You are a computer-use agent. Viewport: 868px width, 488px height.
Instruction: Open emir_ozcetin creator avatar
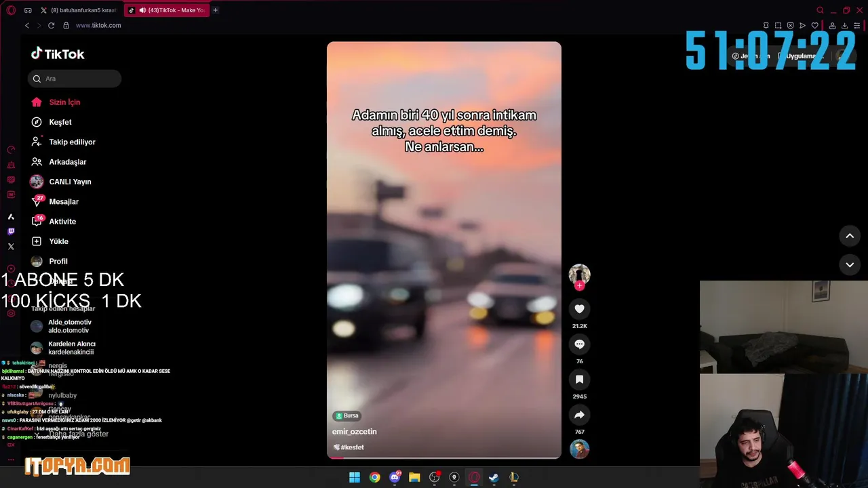[579, 274]
